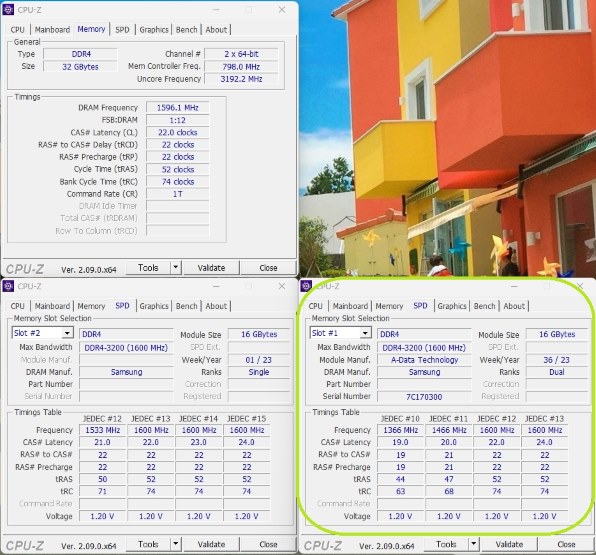
Task: Click the CPU-Z icon in Slot #2 window title bar
Action: [8, 286]
